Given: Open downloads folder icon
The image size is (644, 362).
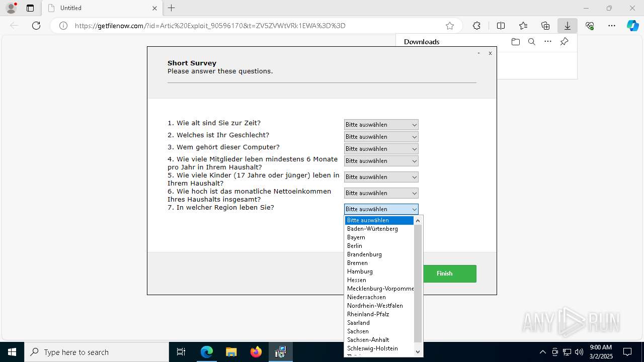Looking at the screenshot, I should coord(515,42).
